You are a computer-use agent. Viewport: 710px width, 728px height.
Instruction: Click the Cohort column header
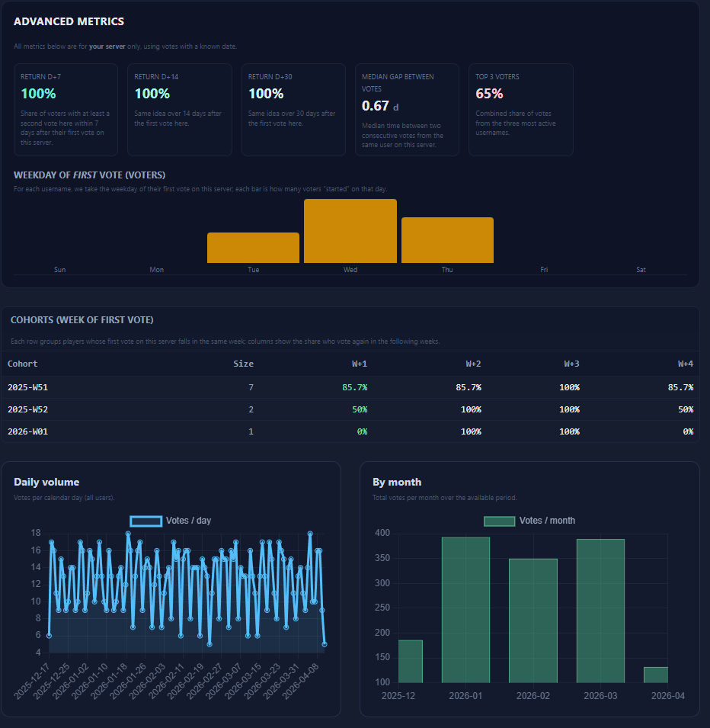click(23, 364)
